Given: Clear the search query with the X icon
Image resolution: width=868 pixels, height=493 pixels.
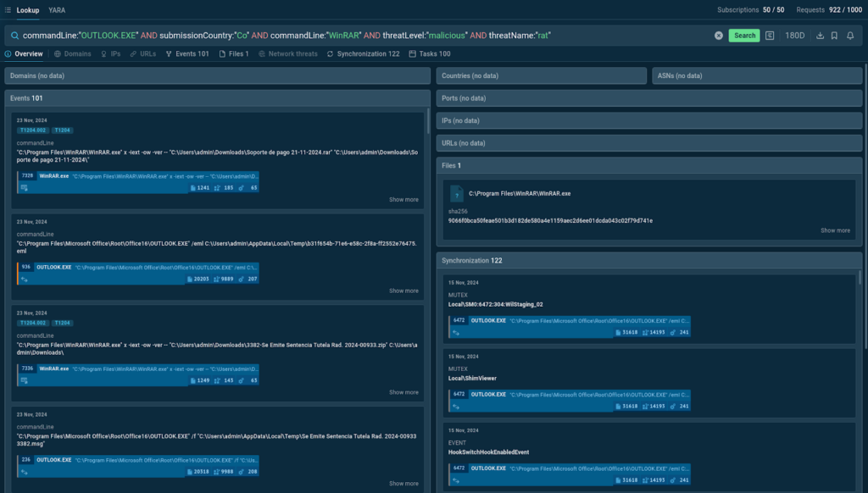Looking at the screenshot, I should pos(719,36).
